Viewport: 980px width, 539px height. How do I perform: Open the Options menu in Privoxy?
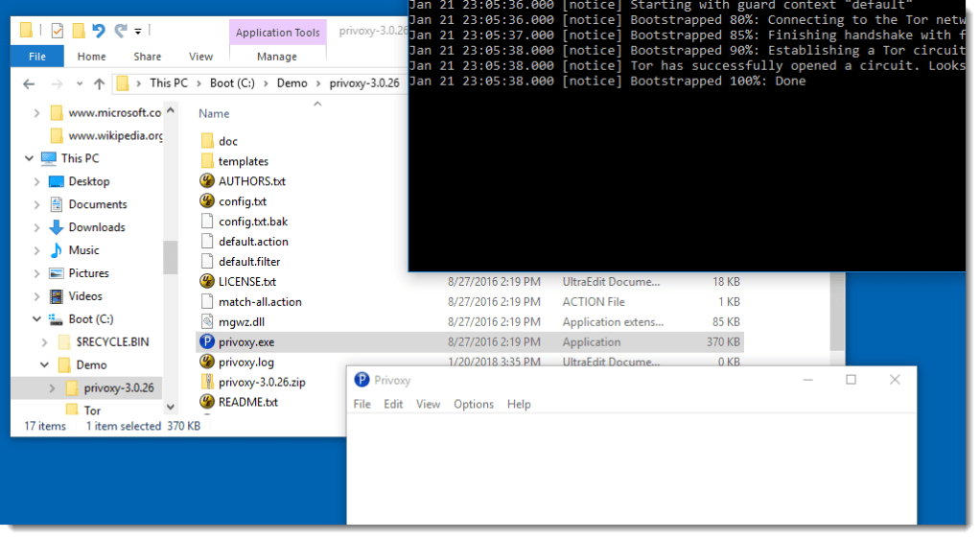point(474,405)
